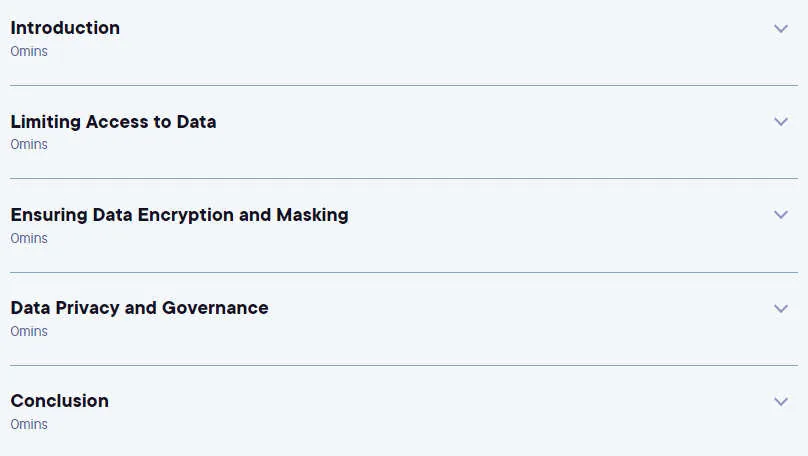Screen dimensions: 808x456
Task: Click the divider line above Data Privacy and Governance
Action: [404, 273]
